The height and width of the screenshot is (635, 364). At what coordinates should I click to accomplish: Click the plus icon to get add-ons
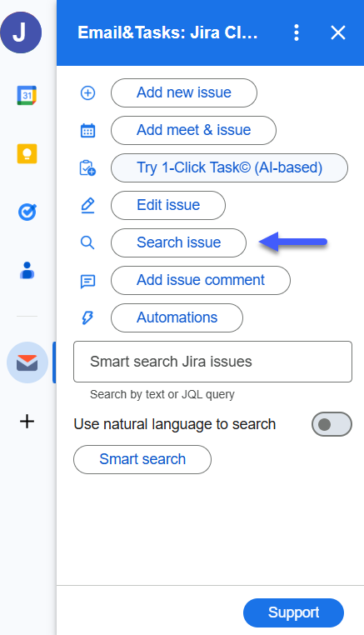point(27,422)
